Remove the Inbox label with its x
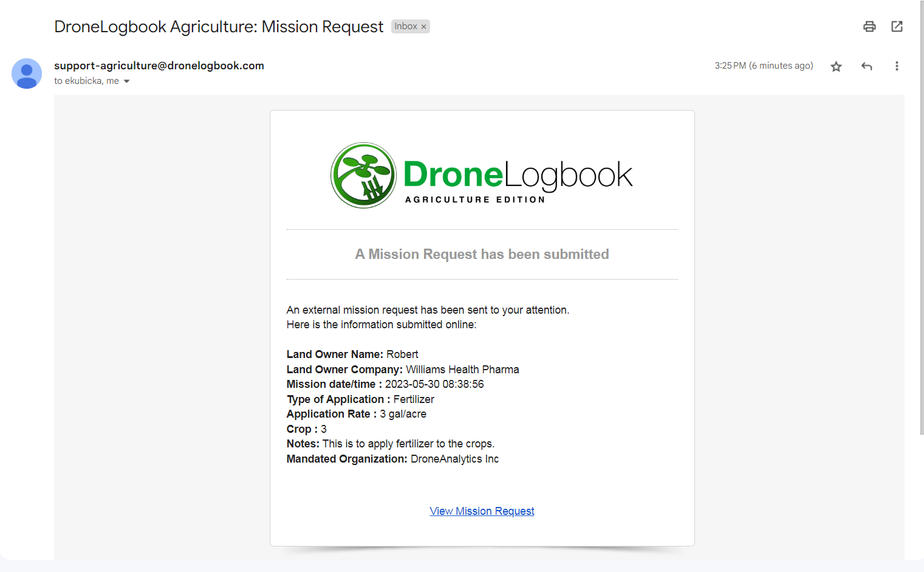Image resolution: width=924 pixels, height=572 pixels. (x=423, y=27)
